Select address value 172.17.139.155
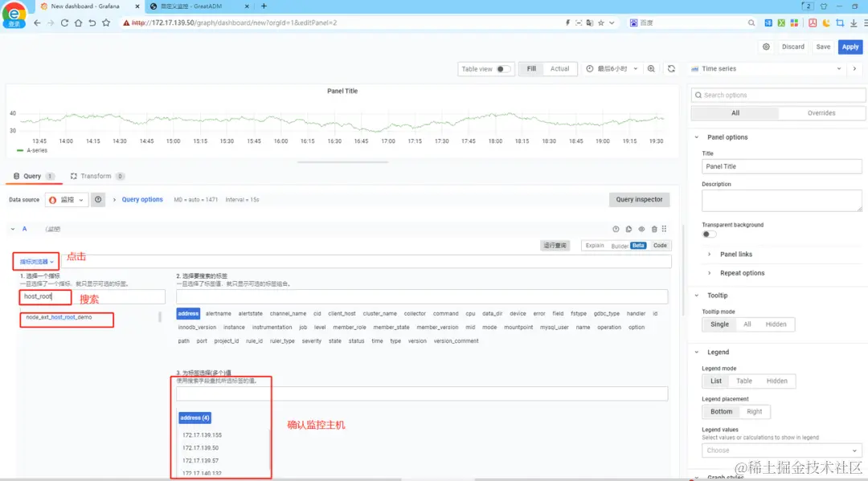The width and height of the screenshot is (868, 481). [202, 435]
